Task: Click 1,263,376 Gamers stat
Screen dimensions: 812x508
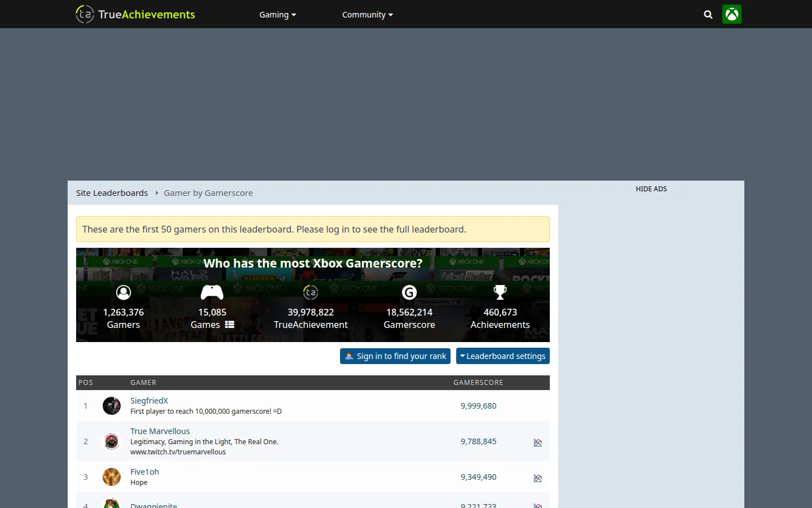Action: [123, 318]
